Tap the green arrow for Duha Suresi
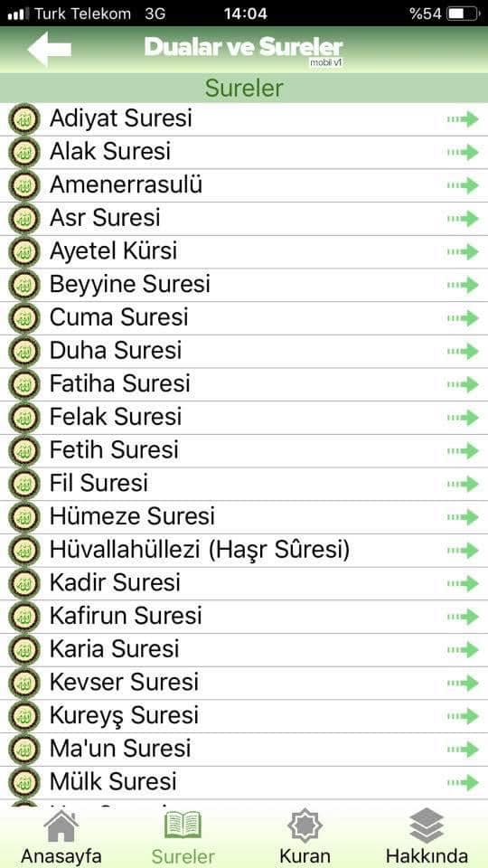The height and width of the screenshot is (868, 488). tap(463, 352)
